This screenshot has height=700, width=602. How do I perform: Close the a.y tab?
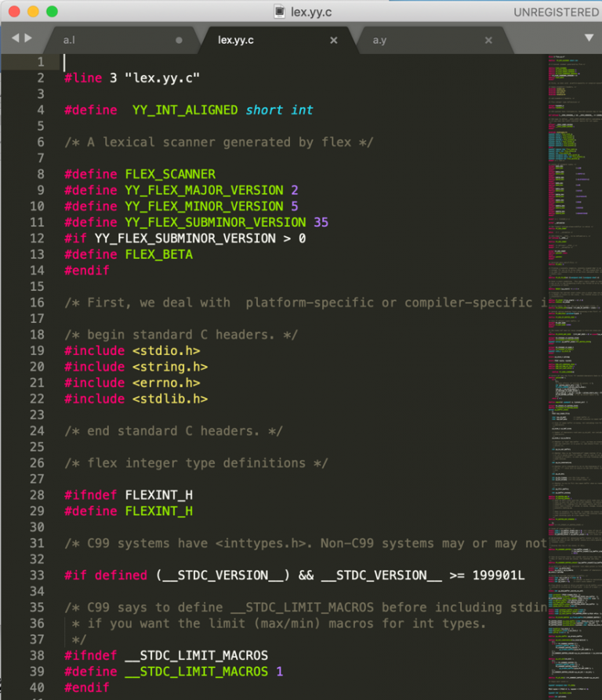coord(488,40)
